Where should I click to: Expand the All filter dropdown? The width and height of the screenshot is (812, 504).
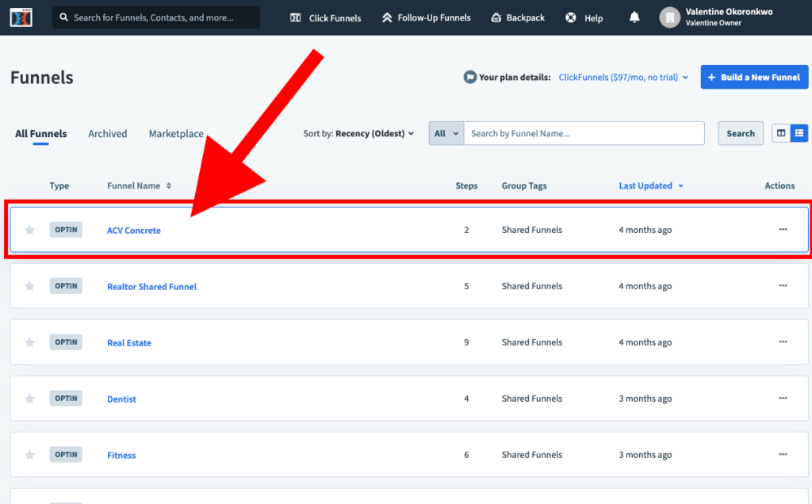coord(446,133)
